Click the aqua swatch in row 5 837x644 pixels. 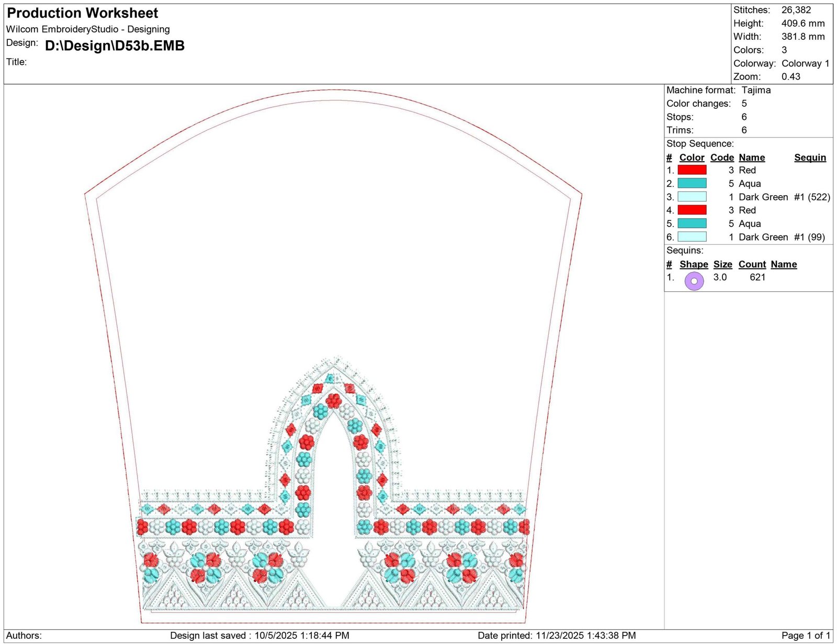[692, 223]
